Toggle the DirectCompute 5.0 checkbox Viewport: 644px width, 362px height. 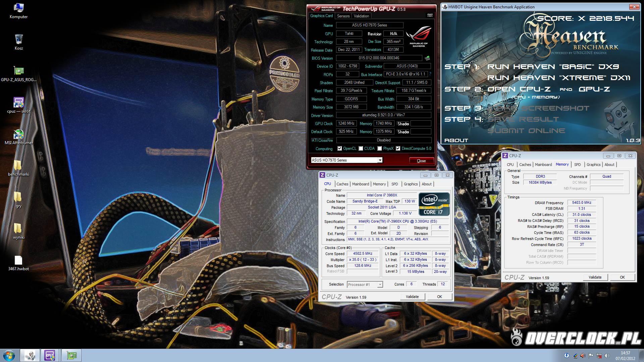pyautogui.click(x=398, y=148)
